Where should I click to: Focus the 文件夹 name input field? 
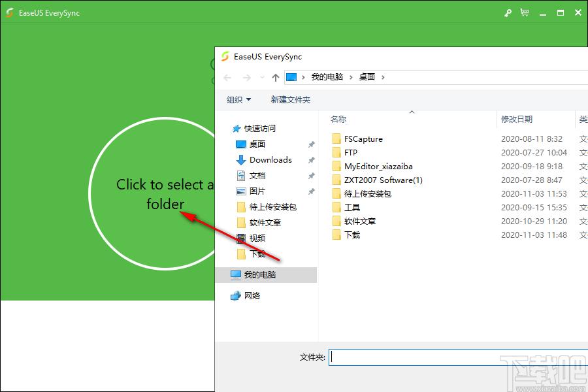(458, 357)
